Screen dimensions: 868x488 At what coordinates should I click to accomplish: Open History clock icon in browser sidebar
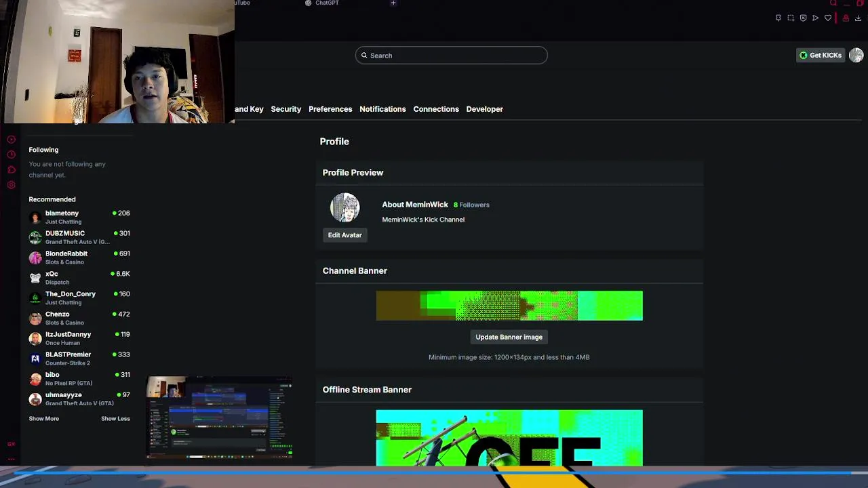(11, 155)
